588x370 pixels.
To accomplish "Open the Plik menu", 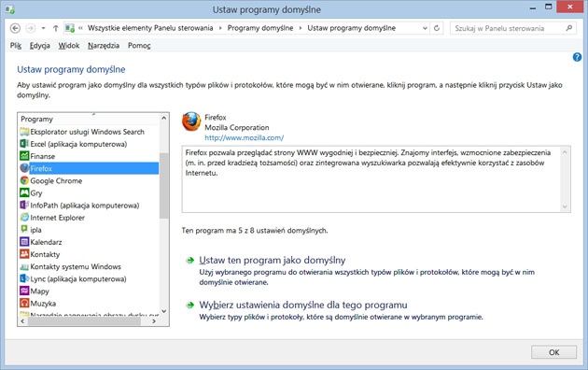I will (16, 46).
